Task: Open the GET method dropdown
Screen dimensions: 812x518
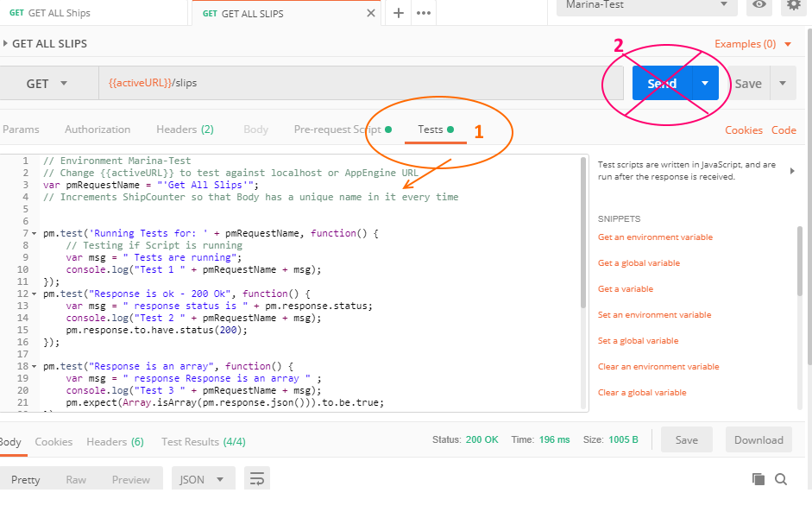Action: [47, 84]
